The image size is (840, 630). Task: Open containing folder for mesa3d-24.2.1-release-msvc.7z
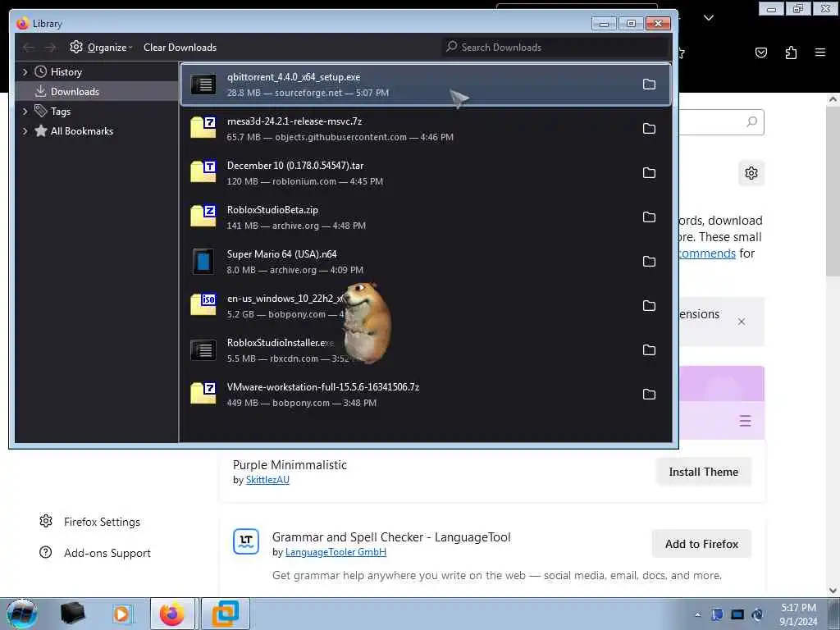point(649,129)
